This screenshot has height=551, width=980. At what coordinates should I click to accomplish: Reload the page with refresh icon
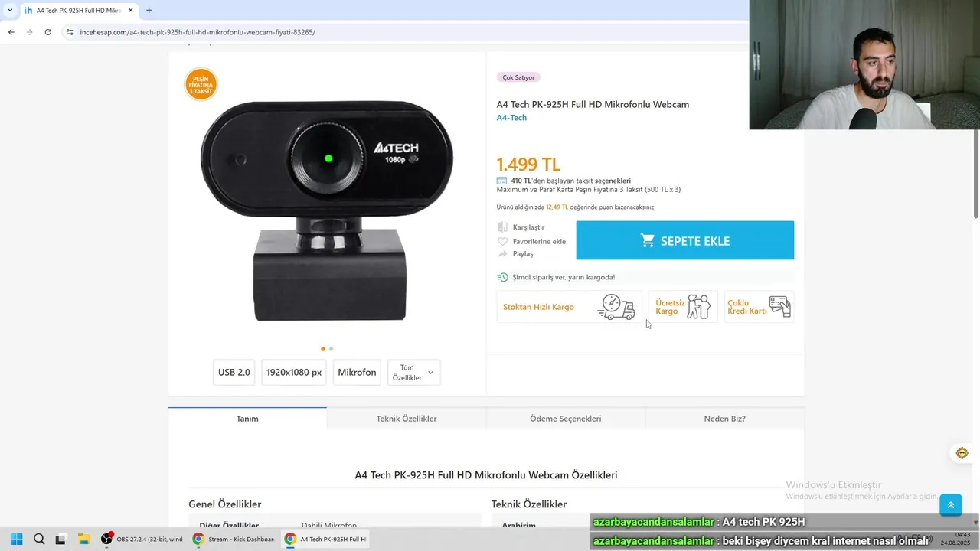coord(47,32)
